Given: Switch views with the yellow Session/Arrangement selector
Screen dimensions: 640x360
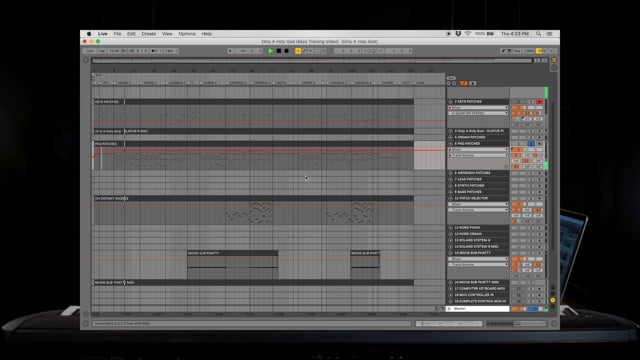Looking at the screenshot, I should (x=554, y=60).
